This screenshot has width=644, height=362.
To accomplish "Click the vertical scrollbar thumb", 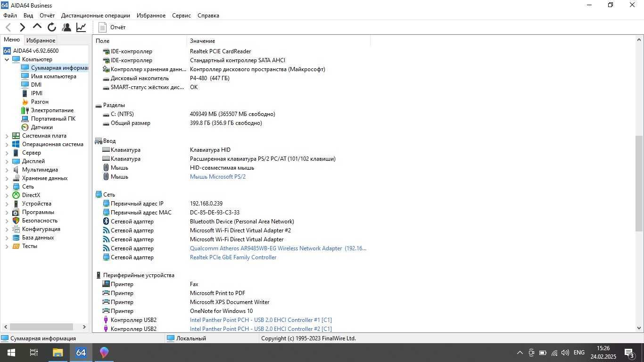I will [x=639, y=183].
